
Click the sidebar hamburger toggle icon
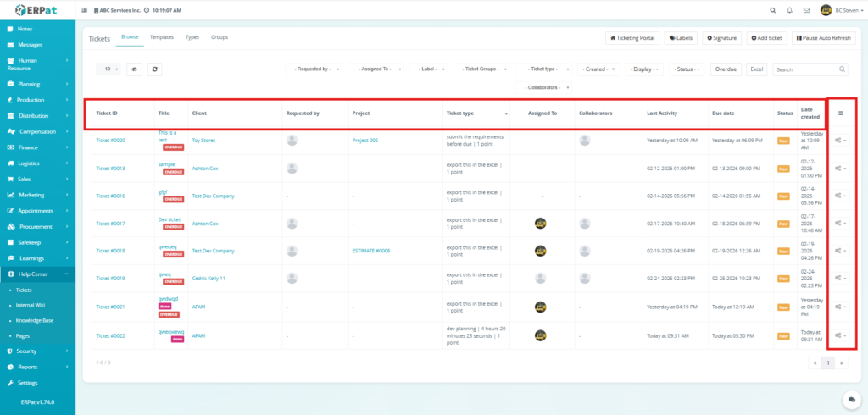pos(85,10)
